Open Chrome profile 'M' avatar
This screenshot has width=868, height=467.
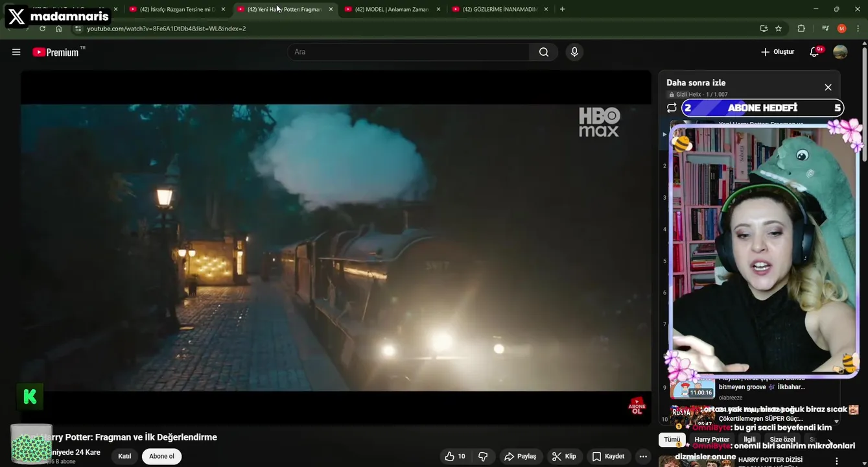pos(841,29)
